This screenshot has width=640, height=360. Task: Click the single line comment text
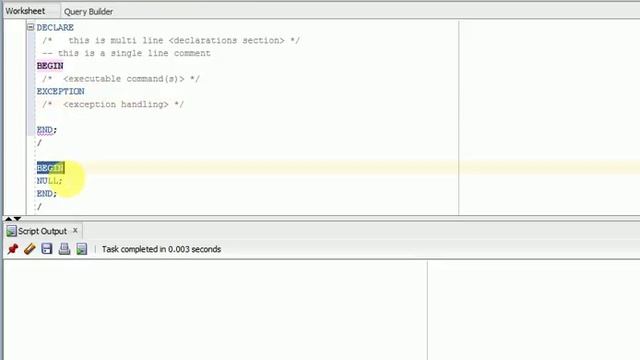click(x=127, y=53)
